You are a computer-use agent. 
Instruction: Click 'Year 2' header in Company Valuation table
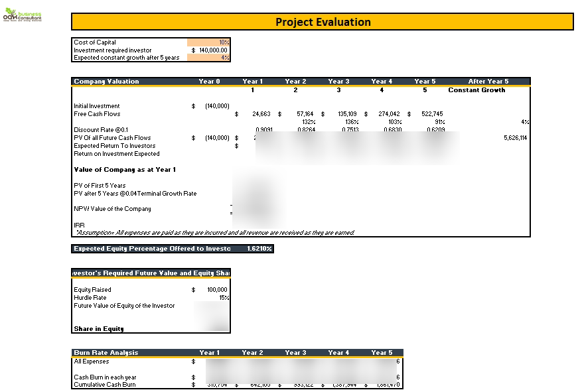pyautogui.click(x=295, y=81)
